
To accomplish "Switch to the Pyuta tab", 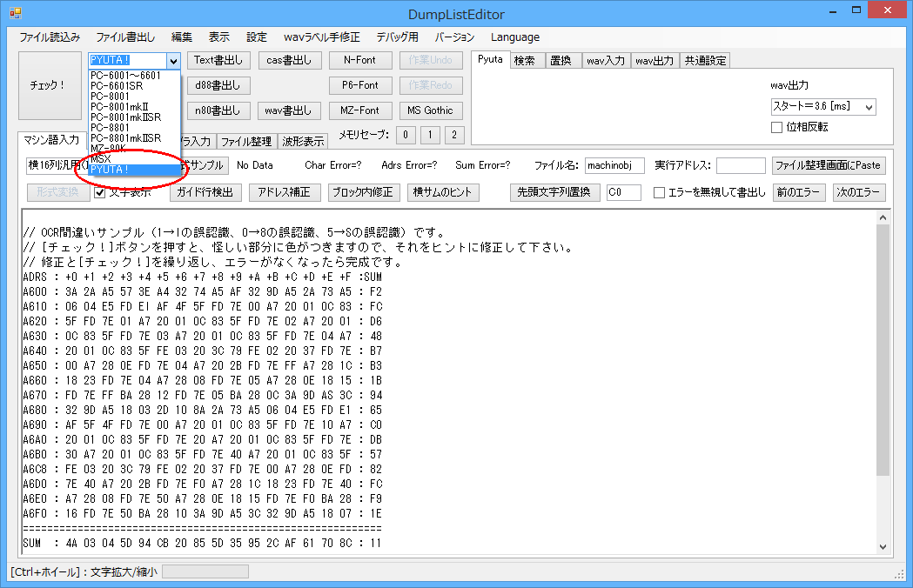I will point(490,59).
